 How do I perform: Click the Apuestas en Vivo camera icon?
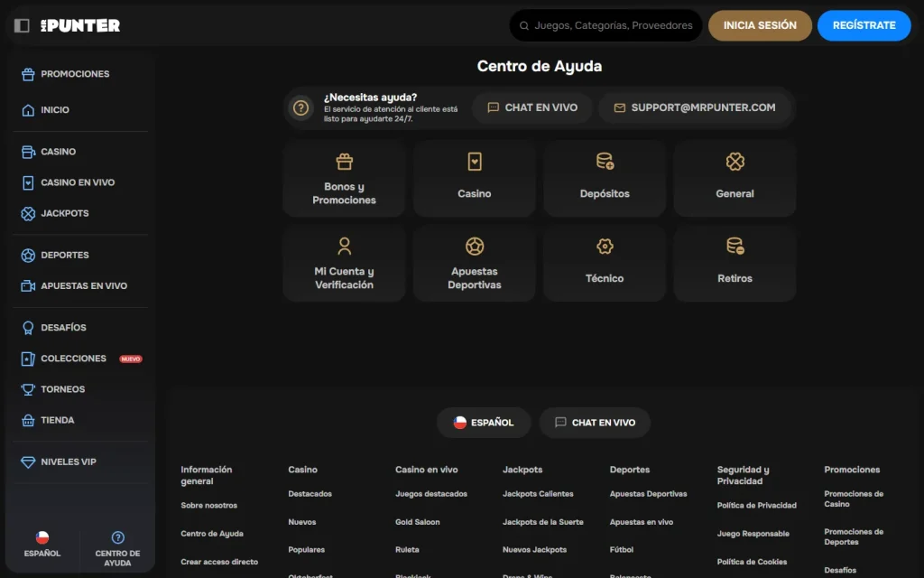click(28, 286)
